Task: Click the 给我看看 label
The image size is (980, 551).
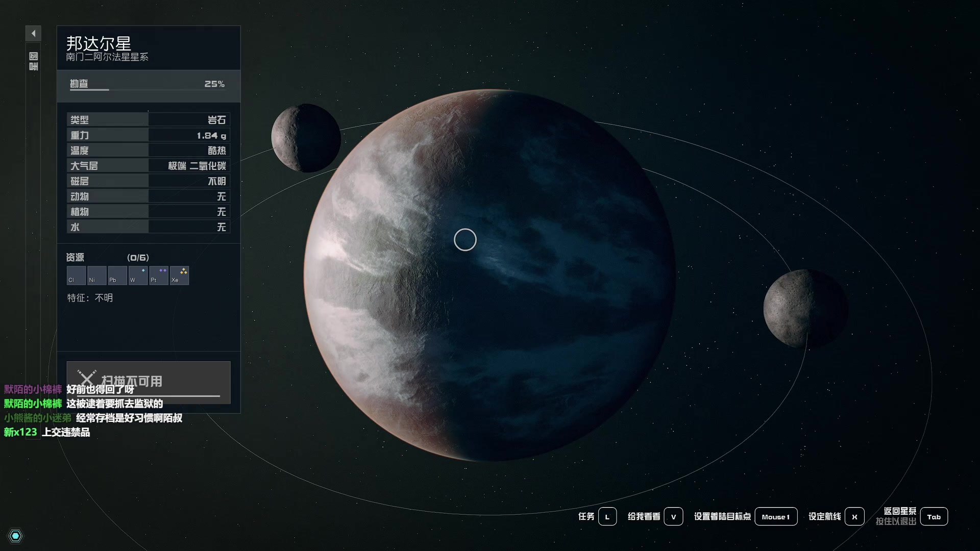Action: pyautogui.click(x=644, y=516)
